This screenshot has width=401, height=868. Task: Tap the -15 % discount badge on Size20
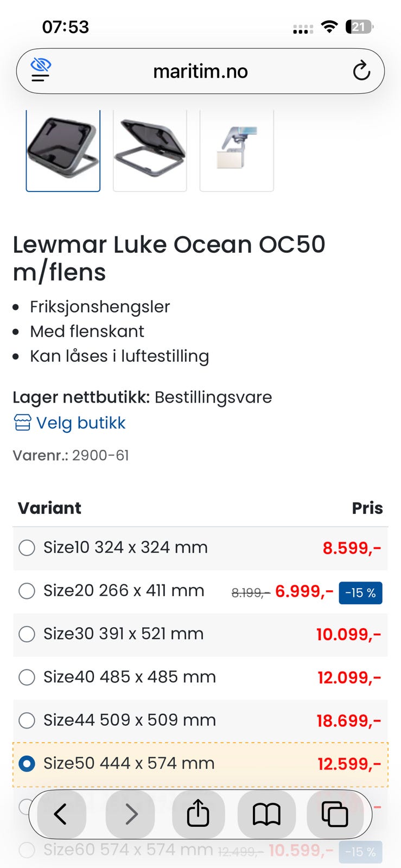pyautogui.click(x=360, y=592)
